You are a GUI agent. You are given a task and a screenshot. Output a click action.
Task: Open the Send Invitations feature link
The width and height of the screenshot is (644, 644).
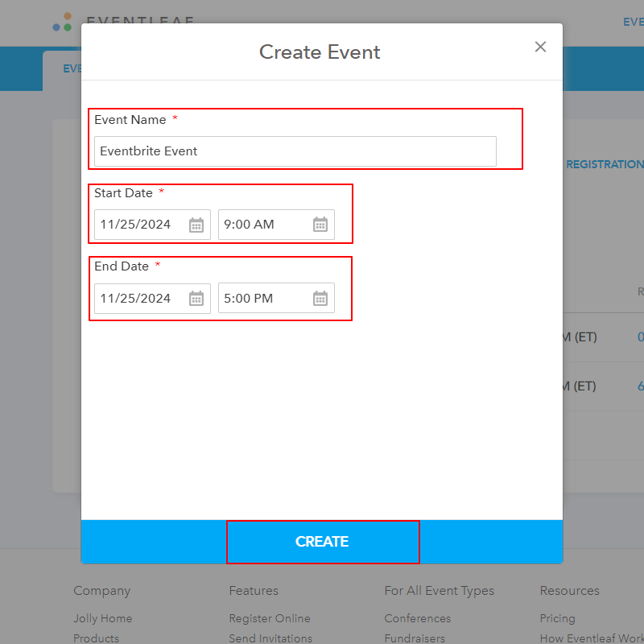tap(270, 638)
